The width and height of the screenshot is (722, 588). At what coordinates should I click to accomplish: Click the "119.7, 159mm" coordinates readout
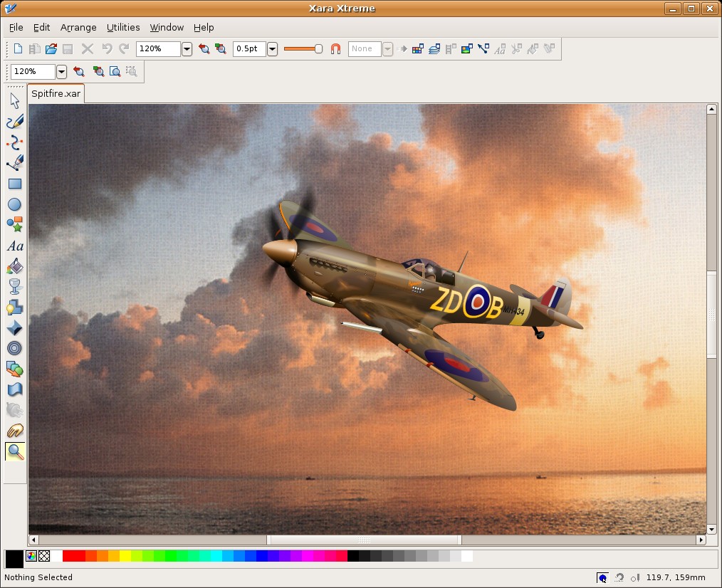pos(676,577)
